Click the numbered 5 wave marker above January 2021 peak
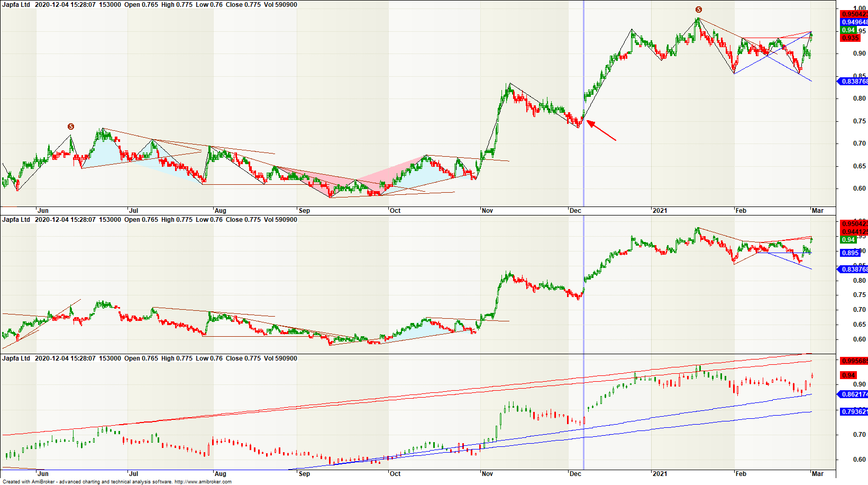 [x=699, y=10]
